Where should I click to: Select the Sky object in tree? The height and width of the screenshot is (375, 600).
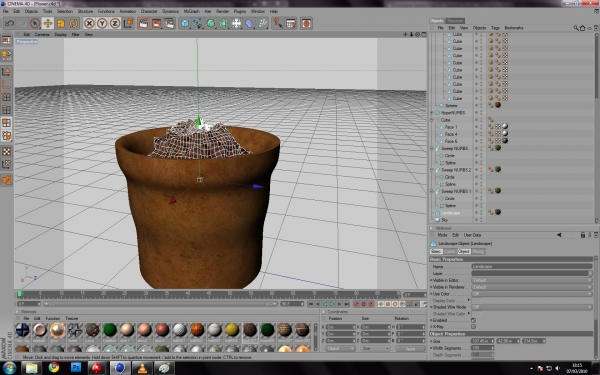click(x=444, y=220)
